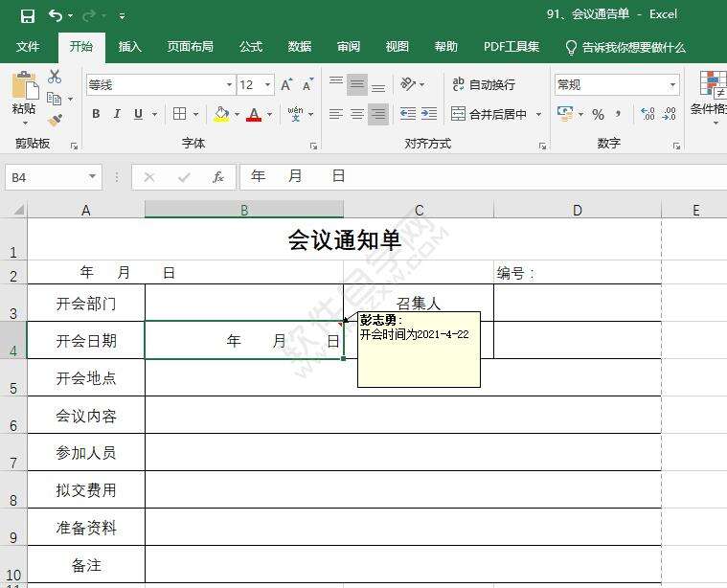Toggle underline formatting

coord(138,114)
